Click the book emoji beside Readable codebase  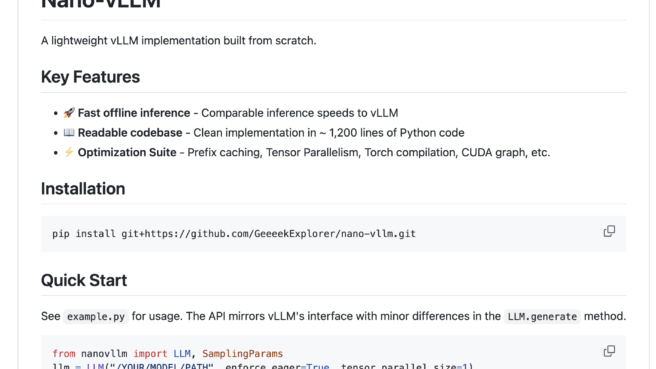click(x=69, y=132)
